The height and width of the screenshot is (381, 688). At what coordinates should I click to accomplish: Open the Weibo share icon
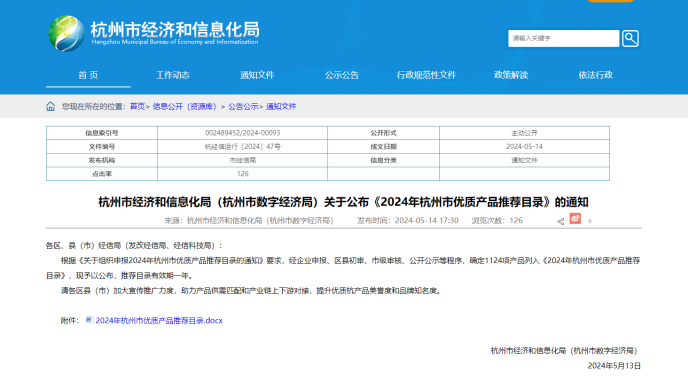[x=575, y=218]
